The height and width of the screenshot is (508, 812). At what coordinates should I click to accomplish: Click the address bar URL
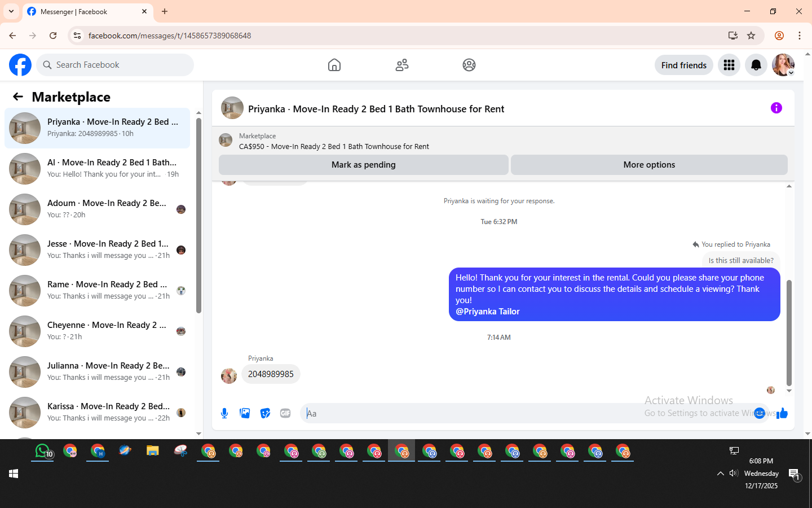170,36
